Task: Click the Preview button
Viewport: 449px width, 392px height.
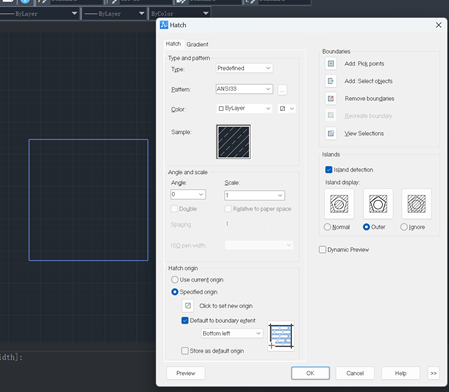Action: (x=186, y=373)
